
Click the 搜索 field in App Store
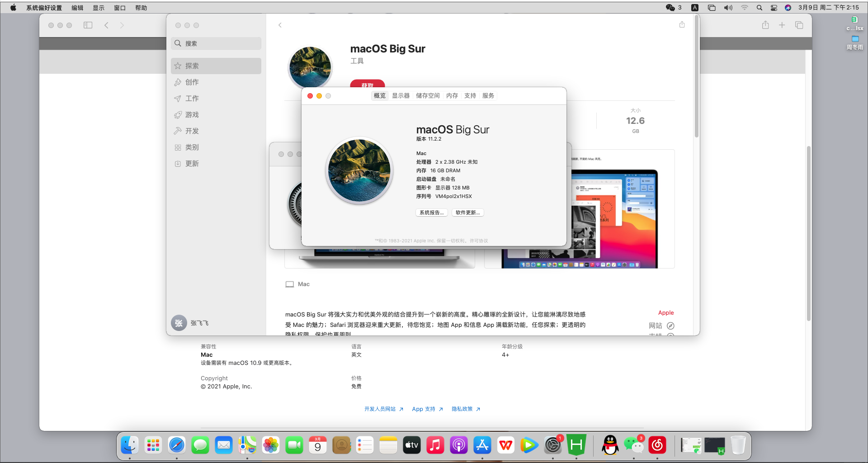216,43
